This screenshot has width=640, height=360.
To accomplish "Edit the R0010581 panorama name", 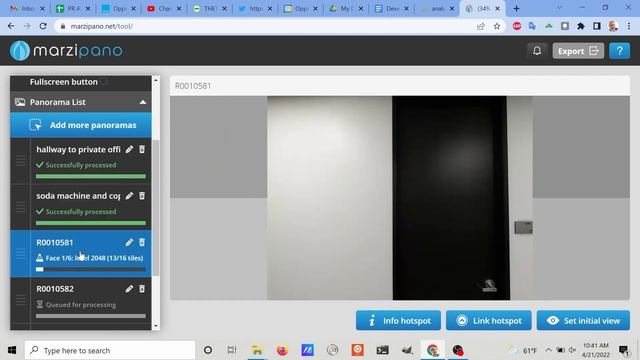I will [129, 242].
